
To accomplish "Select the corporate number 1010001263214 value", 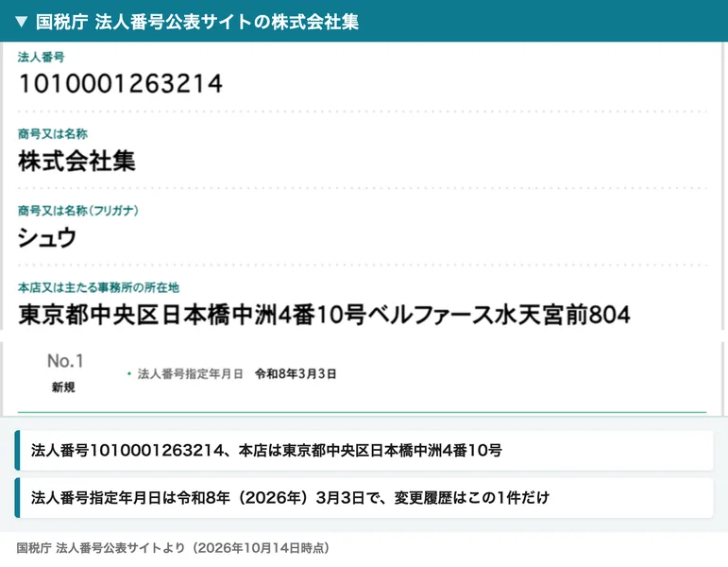I will coord(120,84).
